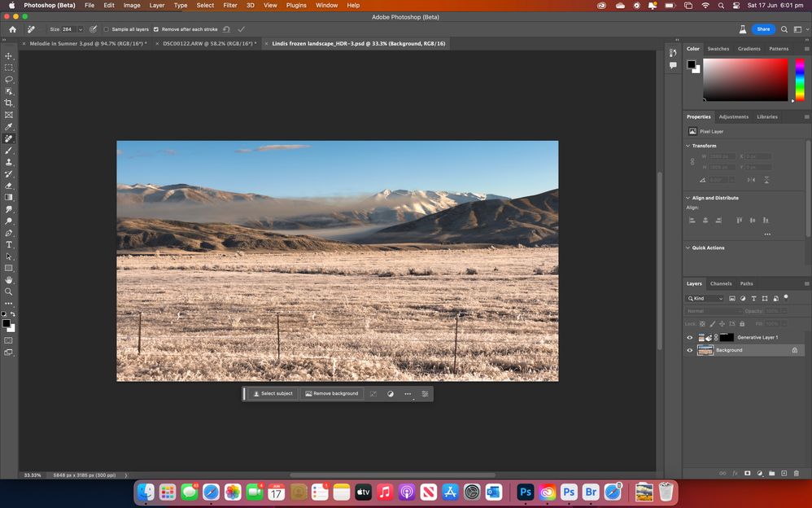812x508 pixels.
Task: Open Finder from the Dock
Action: pos(146,492)
